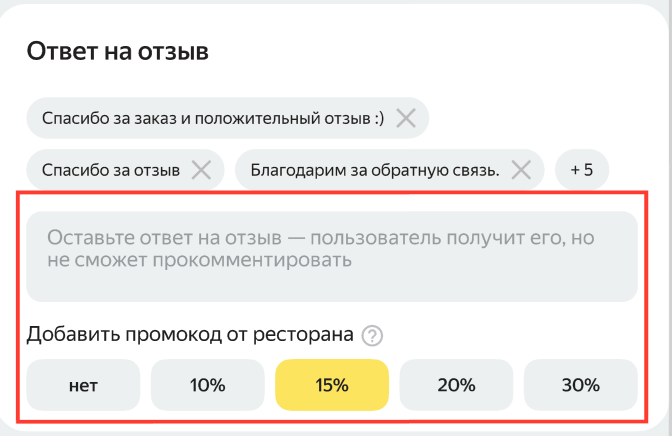This screenshot has width=672, height=436.
Task: Remove the "Спасибо за отзыв" chip
Action: [x=201, y=169]
